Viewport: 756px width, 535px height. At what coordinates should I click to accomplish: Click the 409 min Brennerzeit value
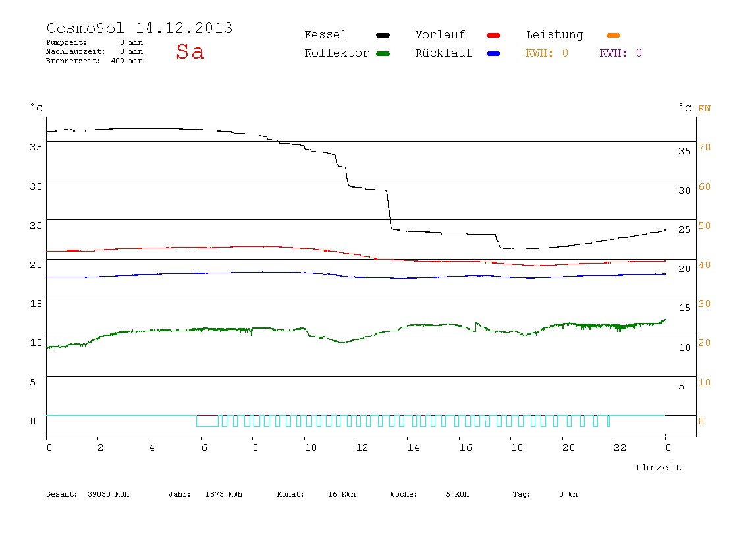click(x=127, y=61)
